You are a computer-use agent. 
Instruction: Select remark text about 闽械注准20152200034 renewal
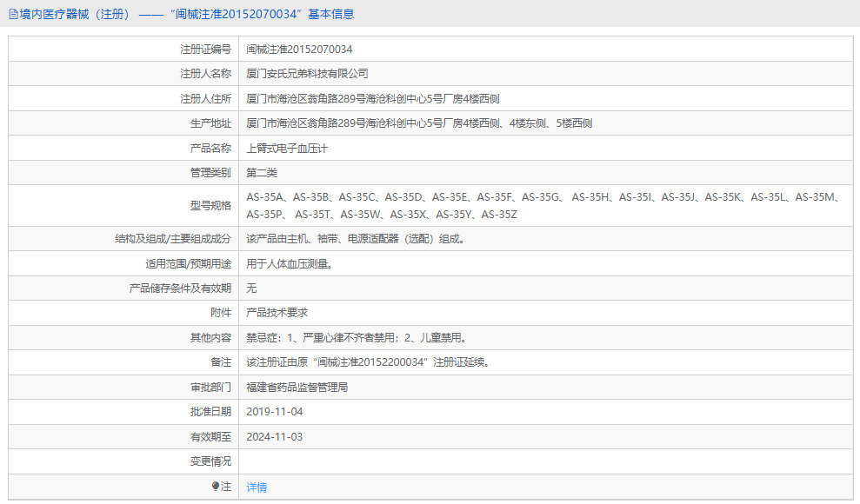pyautogui.click(x=368, y=362)
